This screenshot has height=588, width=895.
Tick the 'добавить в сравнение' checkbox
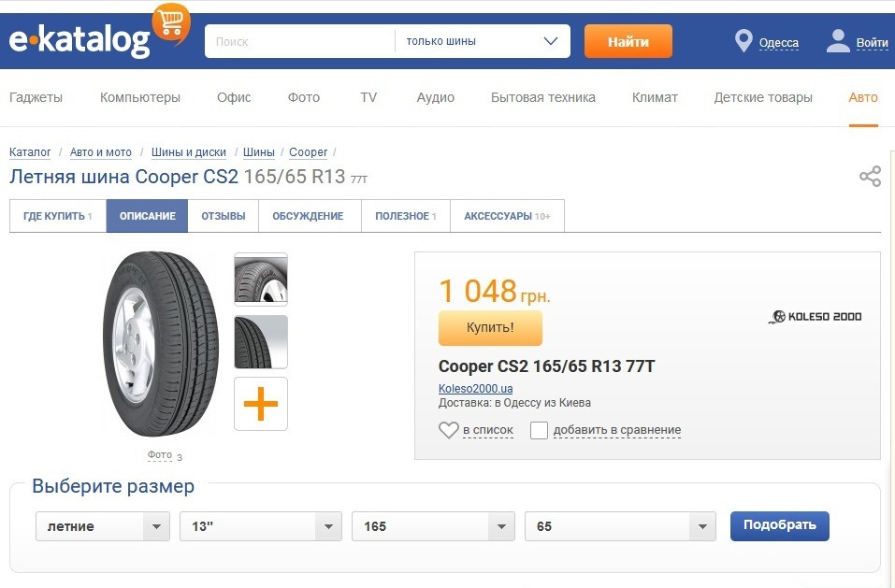539,430
